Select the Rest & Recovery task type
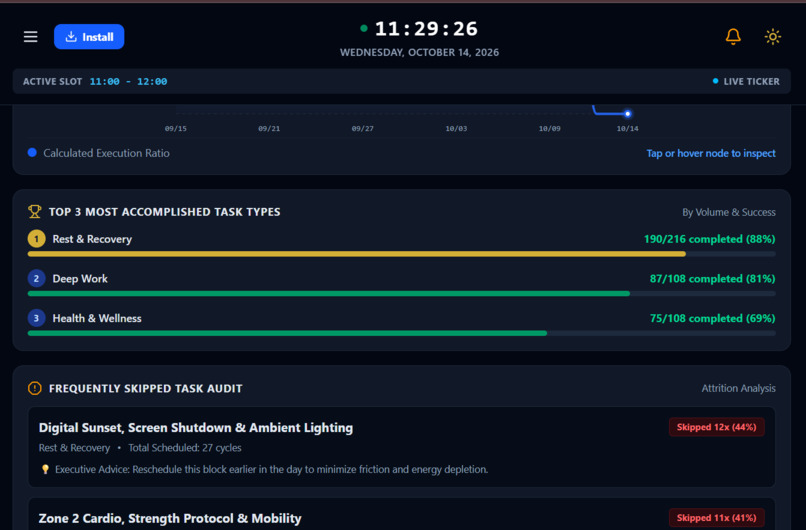The image size is (806, 530). [x=92, y=239]
